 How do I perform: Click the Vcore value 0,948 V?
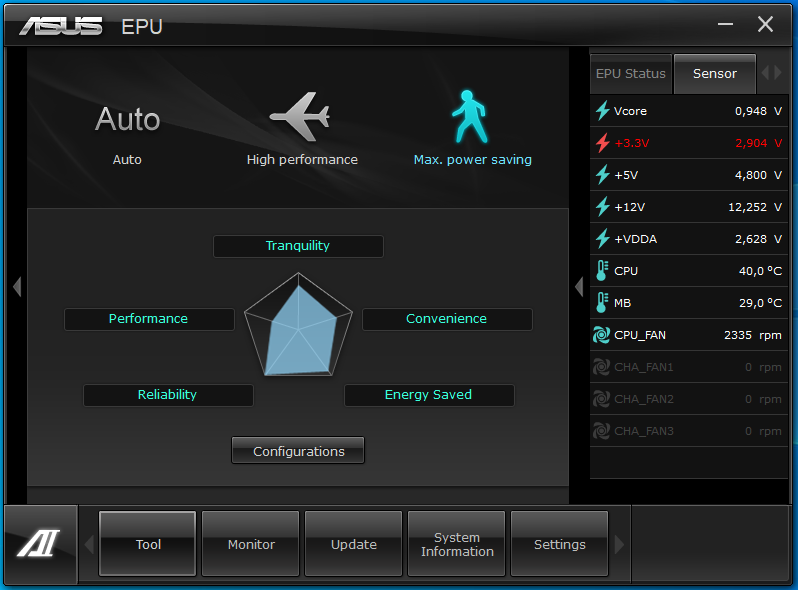(x=758, y=111)
